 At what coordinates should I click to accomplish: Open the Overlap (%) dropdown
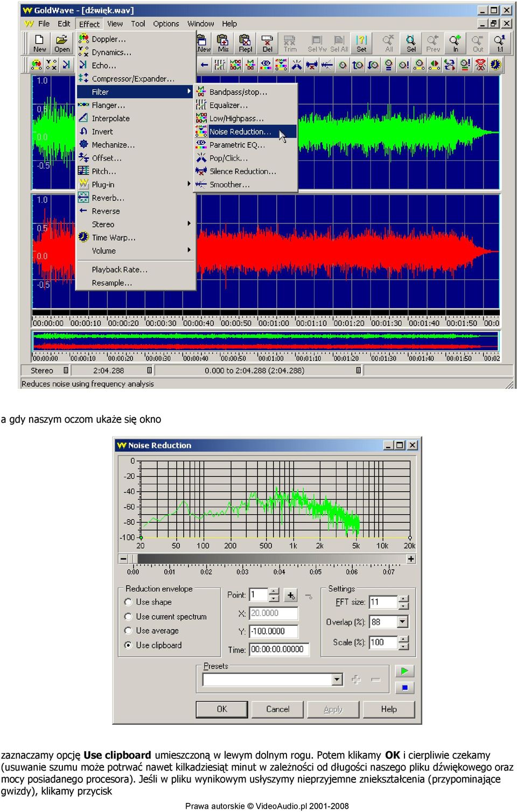[403, 622]
